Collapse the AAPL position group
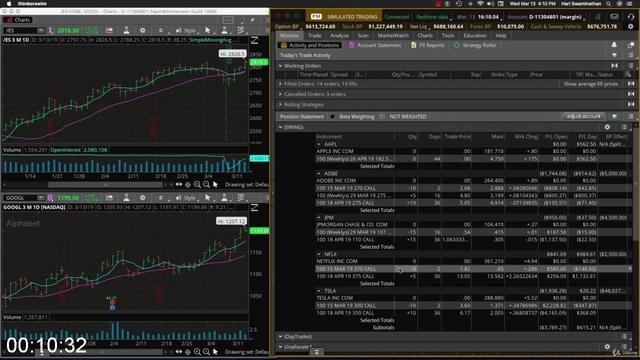 click(319, 144)
